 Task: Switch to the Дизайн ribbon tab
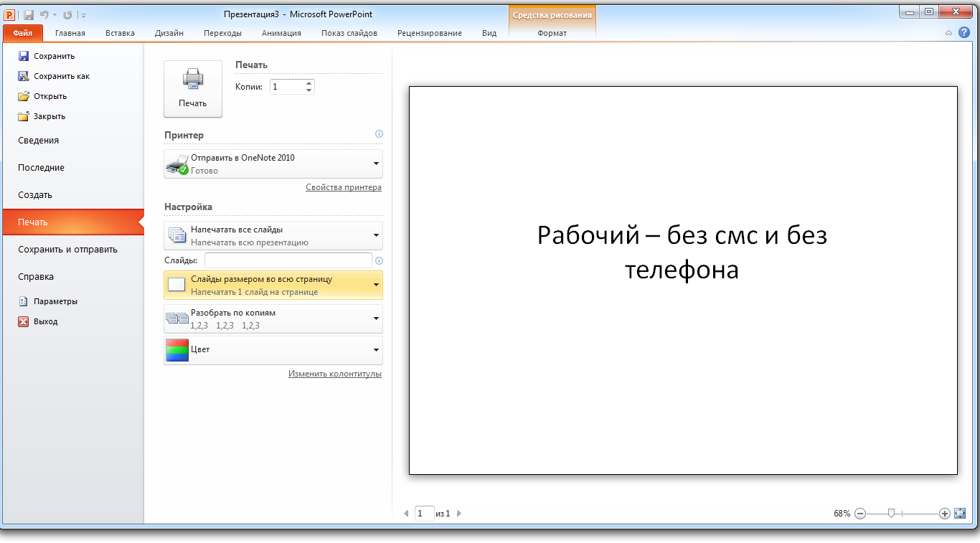tap(169, 33)
